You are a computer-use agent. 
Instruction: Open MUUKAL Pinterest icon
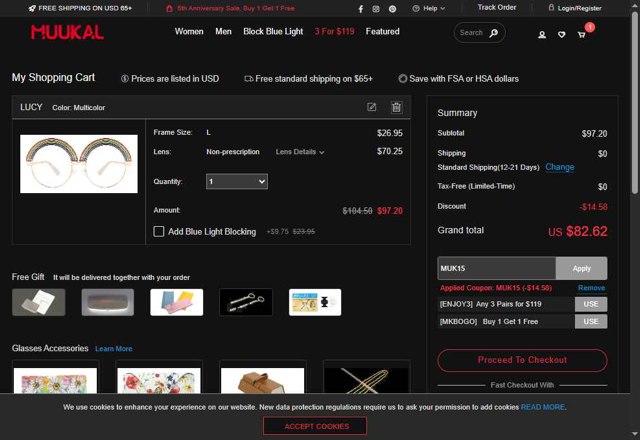pyautogui.click(x=392, y=9)
